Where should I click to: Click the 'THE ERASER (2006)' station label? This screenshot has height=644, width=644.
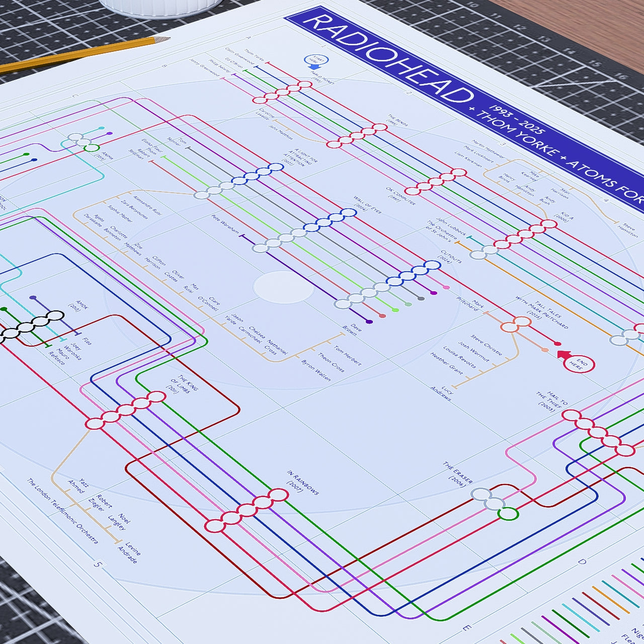[457, 475]
